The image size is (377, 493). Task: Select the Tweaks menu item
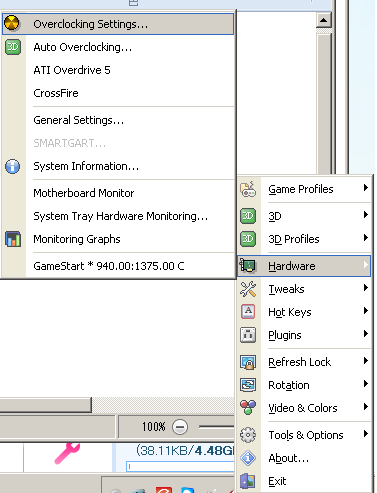point(304,289)
